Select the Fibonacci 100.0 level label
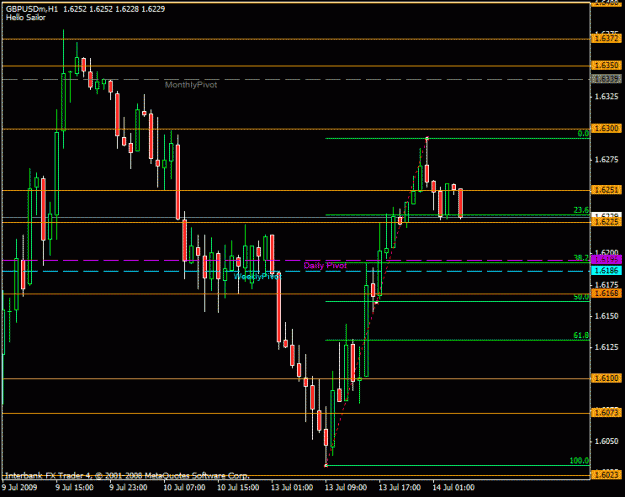The height and width of the screenshot is (497, 625). (x=579, y=461)
